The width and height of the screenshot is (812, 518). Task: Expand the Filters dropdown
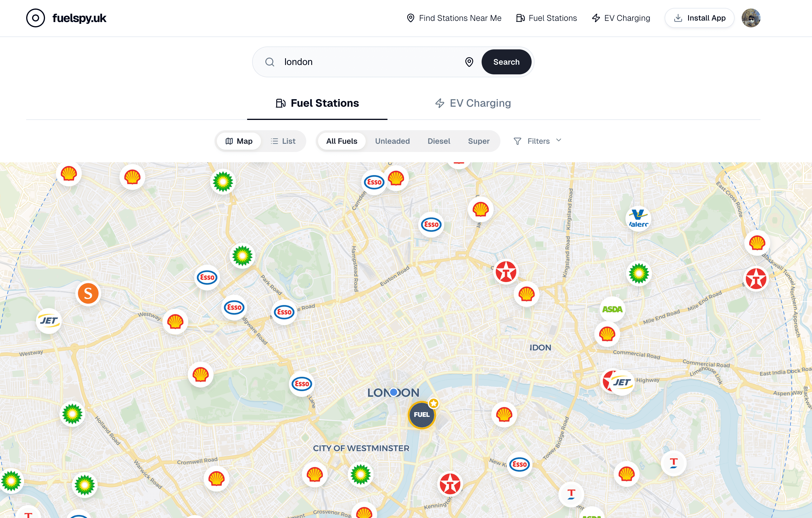click(x=538, y=141)
